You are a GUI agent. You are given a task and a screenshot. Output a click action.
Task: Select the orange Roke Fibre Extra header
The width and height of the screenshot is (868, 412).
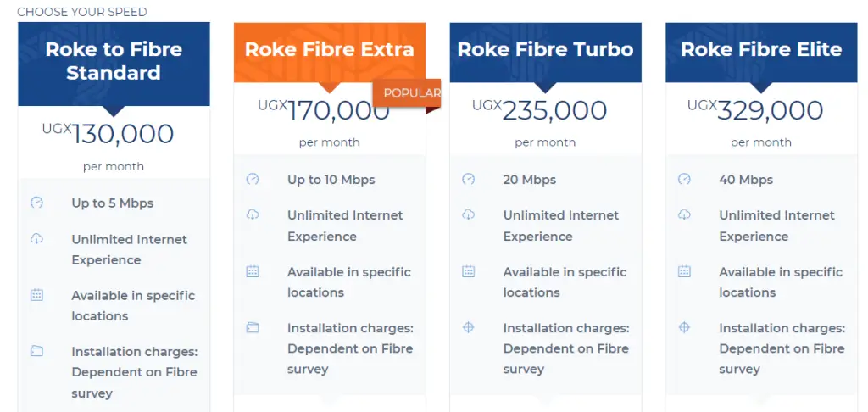[330, 53]
